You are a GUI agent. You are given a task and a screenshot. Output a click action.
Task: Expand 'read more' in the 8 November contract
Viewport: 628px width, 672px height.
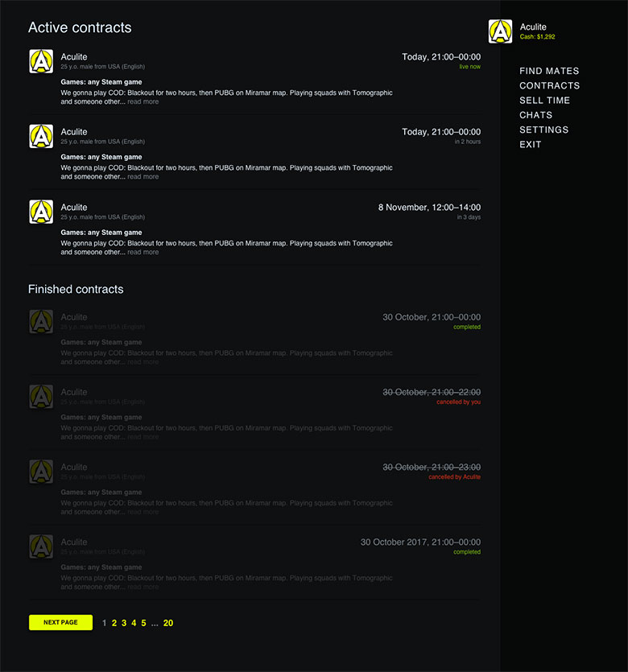143,252
